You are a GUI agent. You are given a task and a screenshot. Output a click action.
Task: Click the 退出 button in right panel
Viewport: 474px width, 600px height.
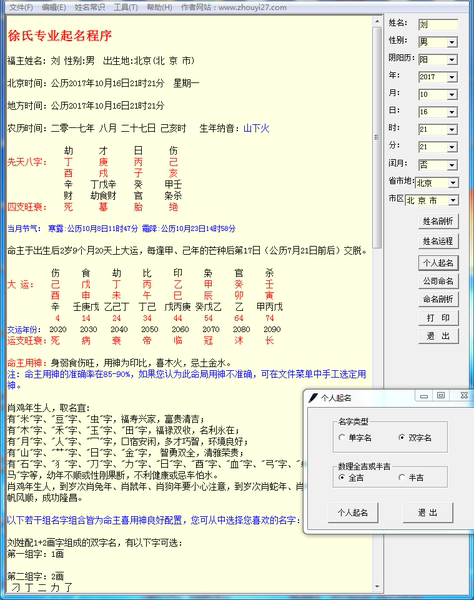(x=438, y=336)
